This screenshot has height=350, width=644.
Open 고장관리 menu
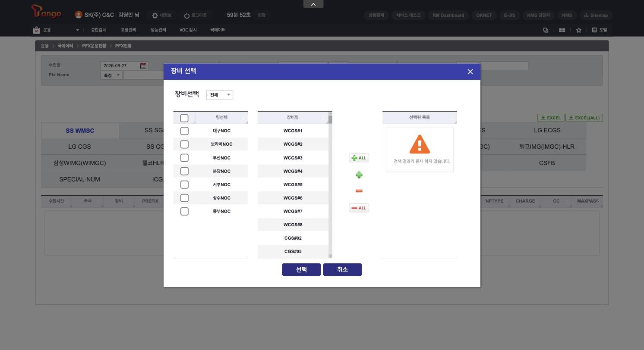pos(128,30)
